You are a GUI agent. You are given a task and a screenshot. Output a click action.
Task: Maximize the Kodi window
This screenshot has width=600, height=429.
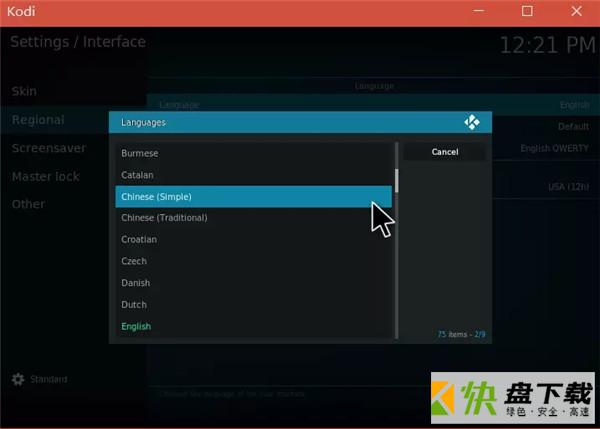(527, 11)
